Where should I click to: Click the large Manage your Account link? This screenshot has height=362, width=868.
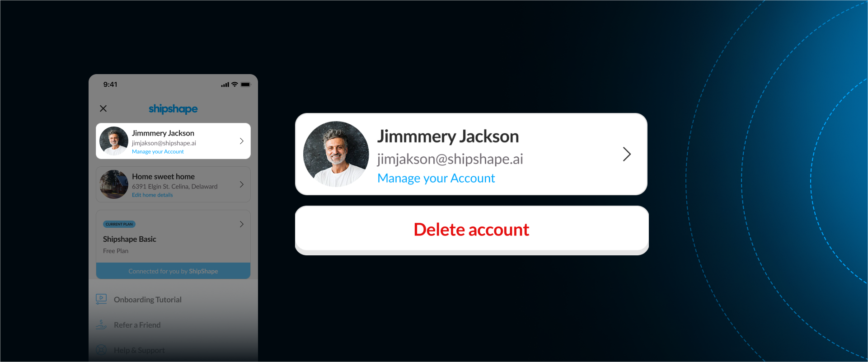click(x=436, y=178)
